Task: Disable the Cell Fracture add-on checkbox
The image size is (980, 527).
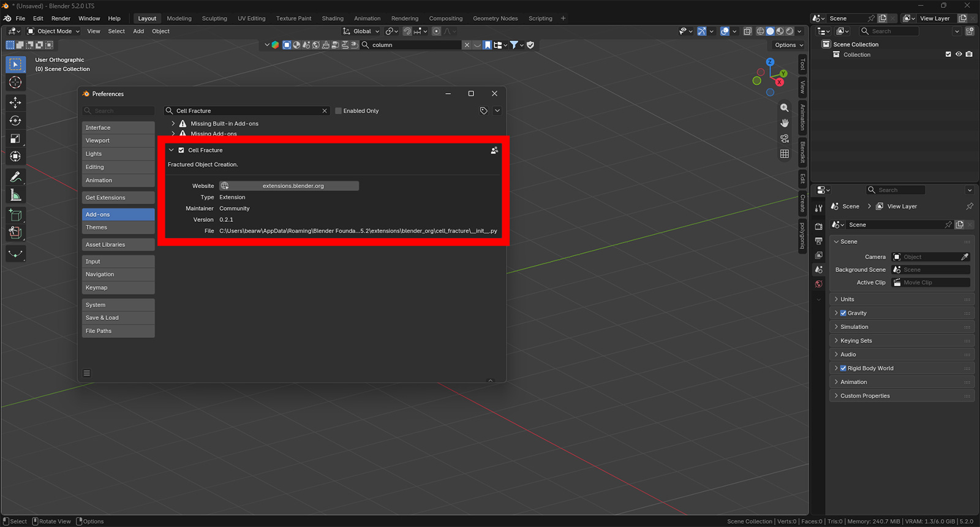Action: [181, 150]
